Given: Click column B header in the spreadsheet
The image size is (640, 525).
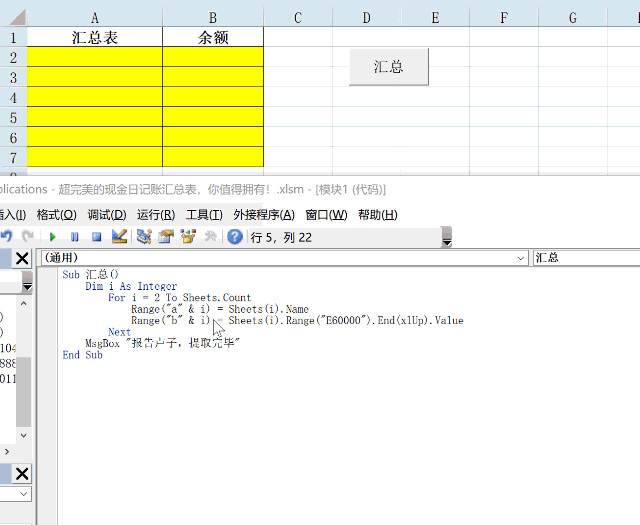Looking at the screenshot, I should point(213,17).
